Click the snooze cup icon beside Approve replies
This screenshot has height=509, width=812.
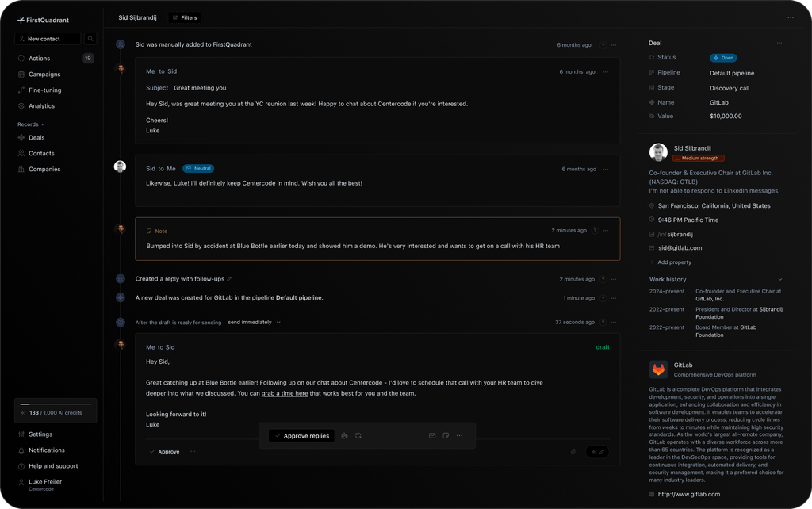click(344, 436)
